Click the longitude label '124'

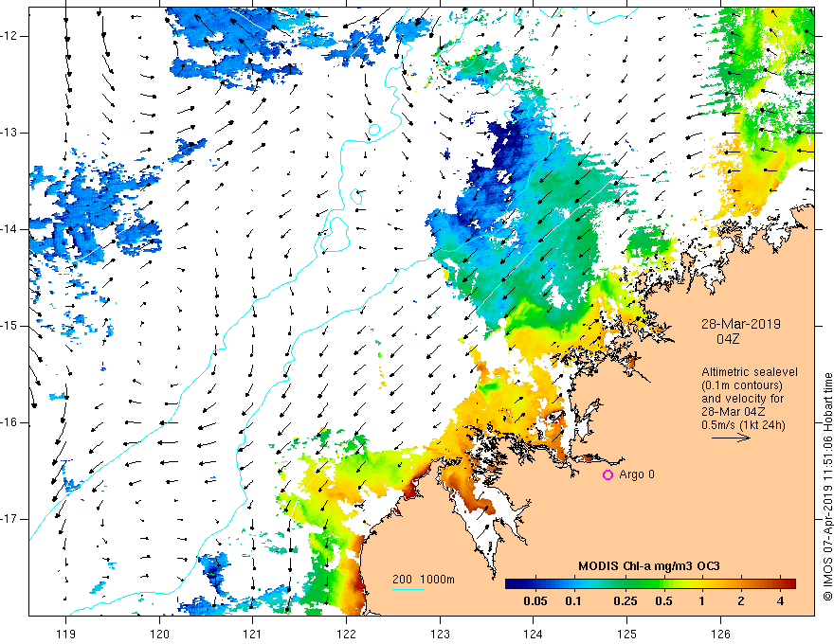click(x=534, y=635)
